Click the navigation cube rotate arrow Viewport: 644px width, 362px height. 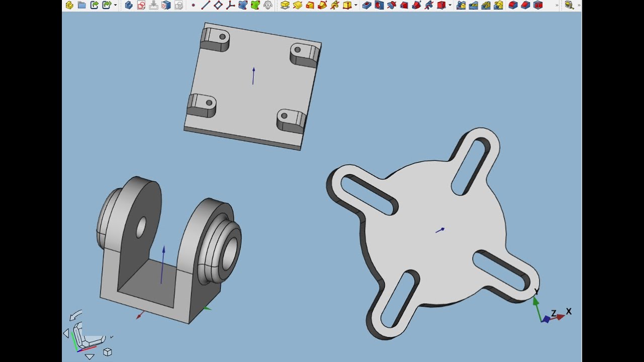pyautogui.click(x=75, y=315)
